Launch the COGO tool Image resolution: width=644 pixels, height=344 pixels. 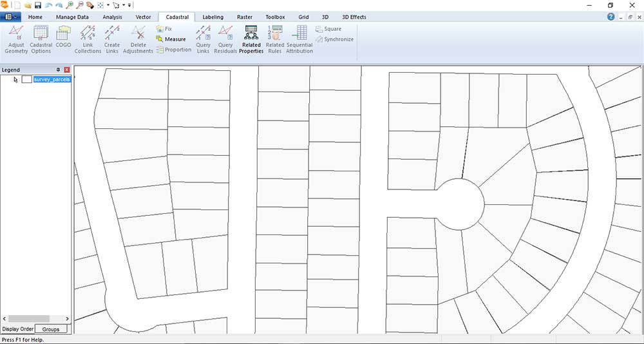click(63, 37)
